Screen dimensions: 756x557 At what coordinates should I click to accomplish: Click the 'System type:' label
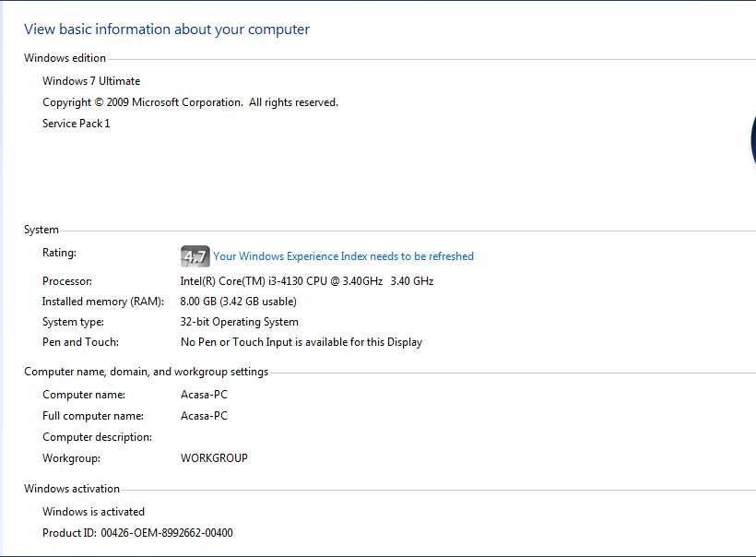[x=73, y=322]
